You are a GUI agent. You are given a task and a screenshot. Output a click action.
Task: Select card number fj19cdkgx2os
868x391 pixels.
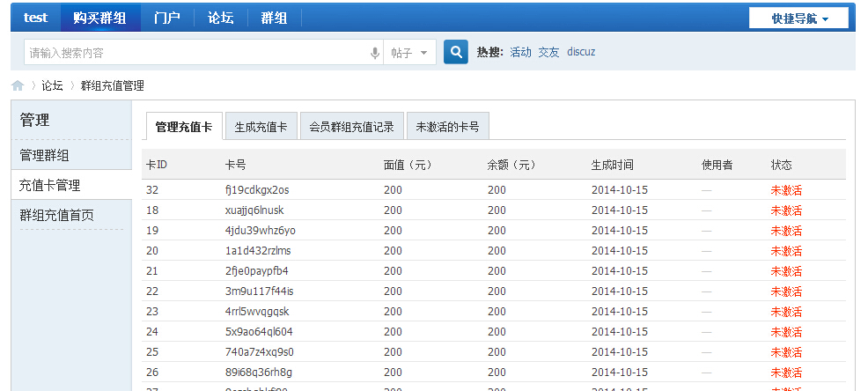tap(257, 190)
